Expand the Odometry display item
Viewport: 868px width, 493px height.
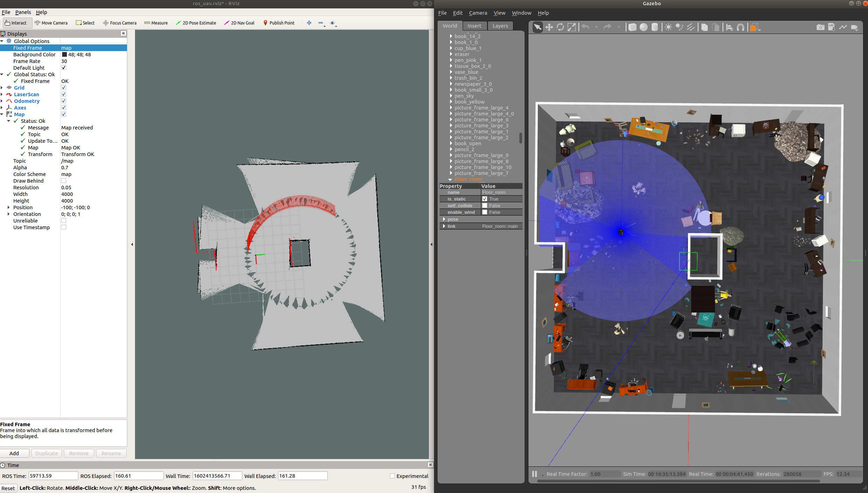click(x=2, y=101)
